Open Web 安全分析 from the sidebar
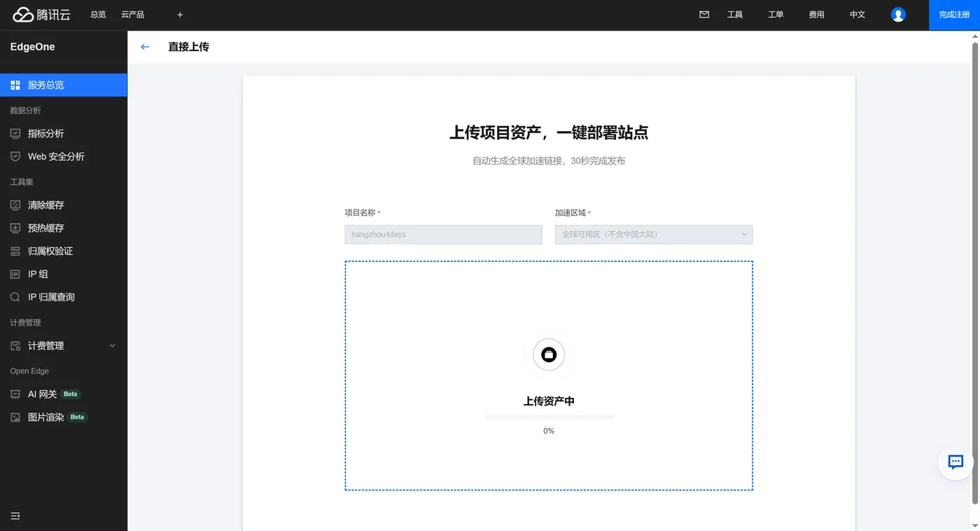Viewport: 980px width, 531px height. [x=56, y=156]
